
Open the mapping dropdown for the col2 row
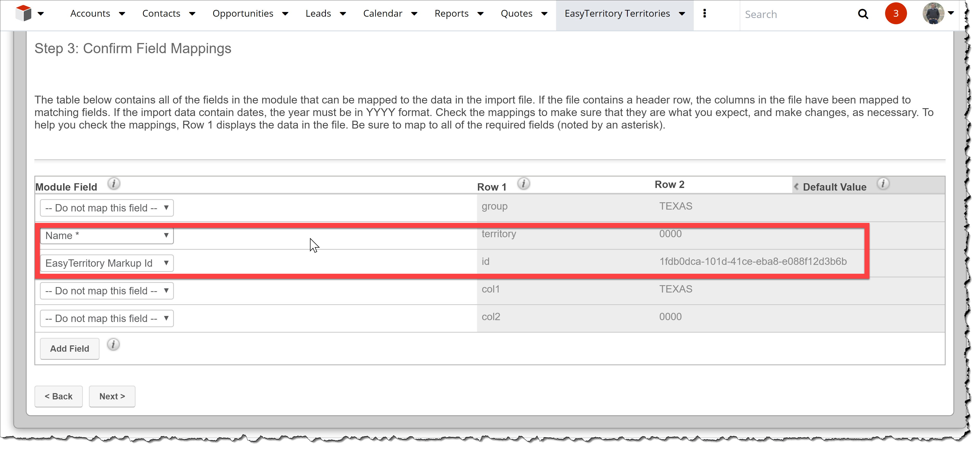(x=107, y=318)
